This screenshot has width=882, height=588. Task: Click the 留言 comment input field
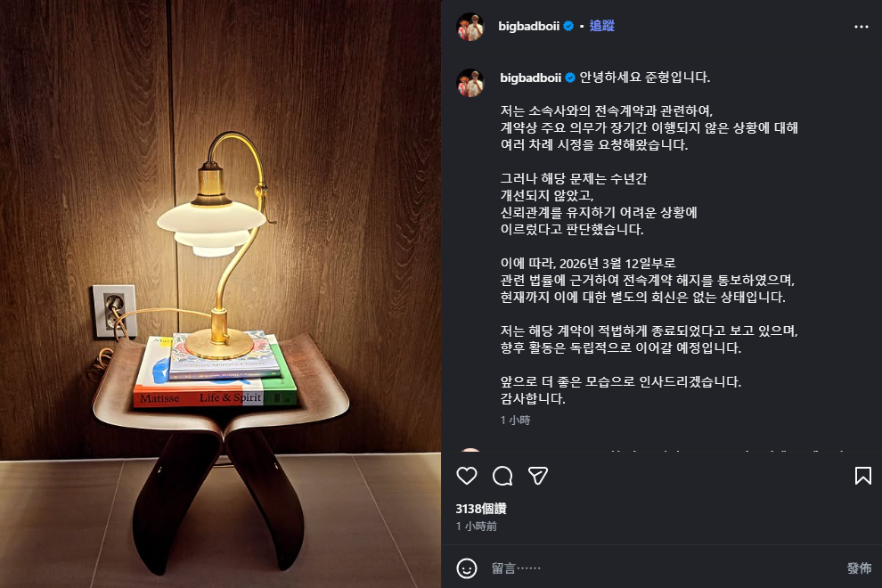coord(664,568)
